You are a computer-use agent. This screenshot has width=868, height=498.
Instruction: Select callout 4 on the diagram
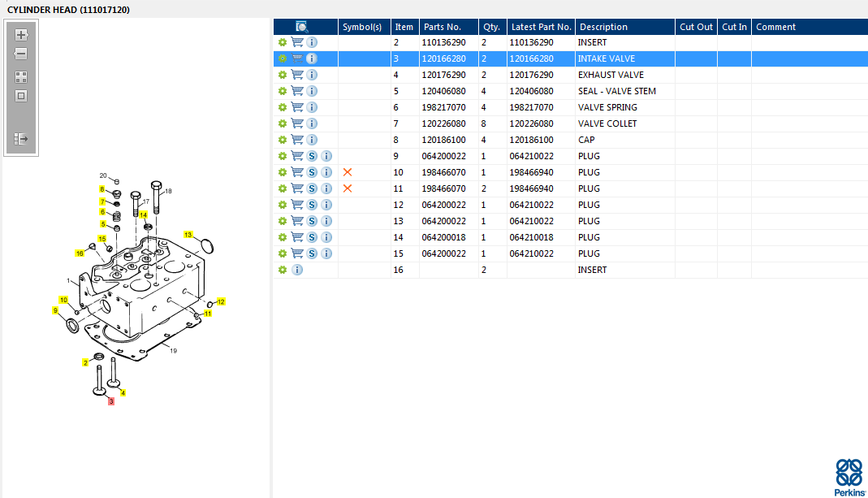123,392
